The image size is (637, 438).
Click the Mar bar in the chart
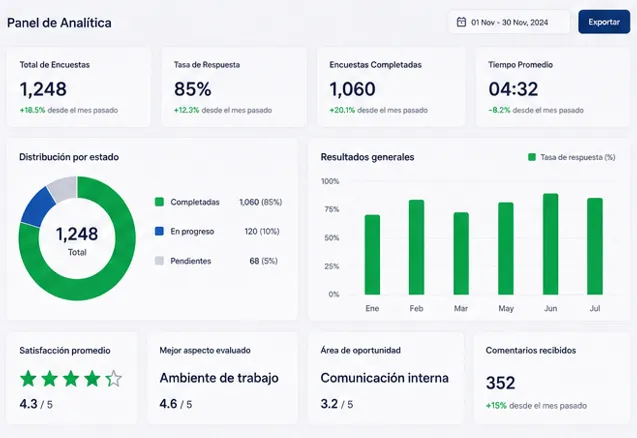461,254
